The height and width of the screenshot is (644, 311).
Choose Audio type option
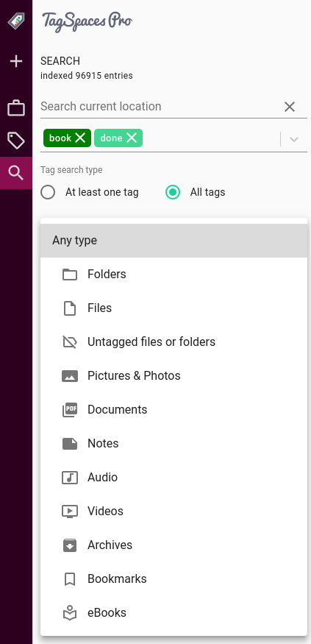[174, 477]
